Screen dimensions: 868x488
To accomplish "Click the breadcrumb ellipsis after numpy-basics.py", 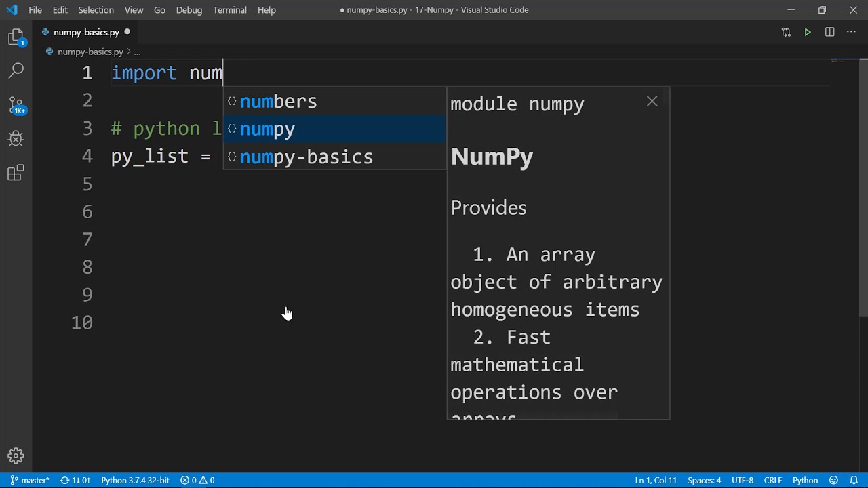I will tap(137, 52).
